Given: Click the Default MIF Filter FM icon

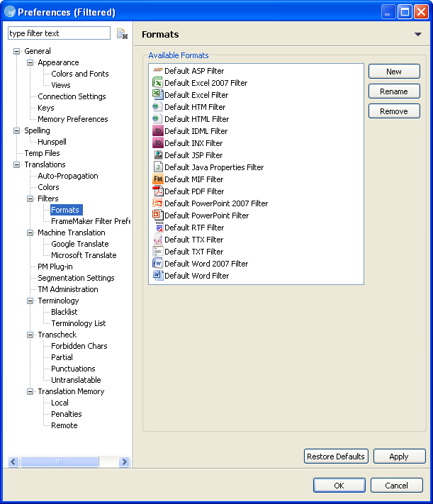Looking at the screenshot, I should [157, 179].
